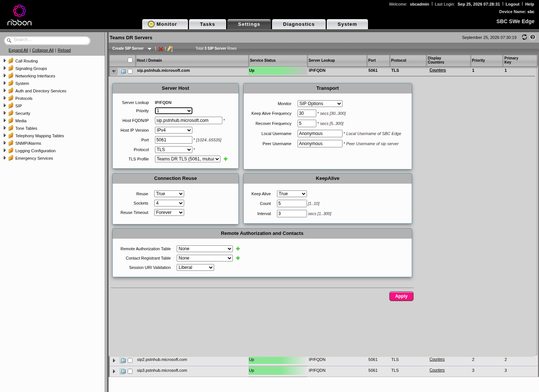This screenshot has height=392, width=539.
Task: Expand the sip3.pstnhub.microsoft.com row
Action: click(114, 371)
